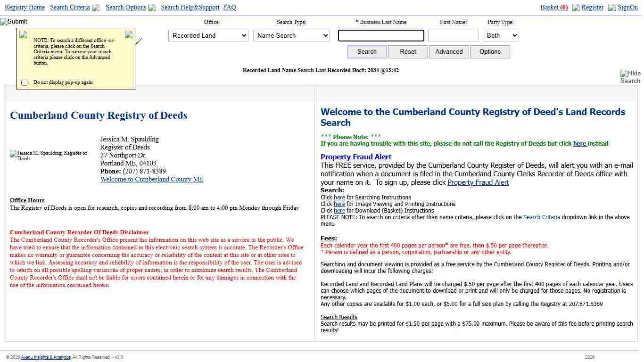Open the Office dropdown showing Recorded Land
Image resolution: width=644 pixels, height=362 pixels.
point(208,36)
